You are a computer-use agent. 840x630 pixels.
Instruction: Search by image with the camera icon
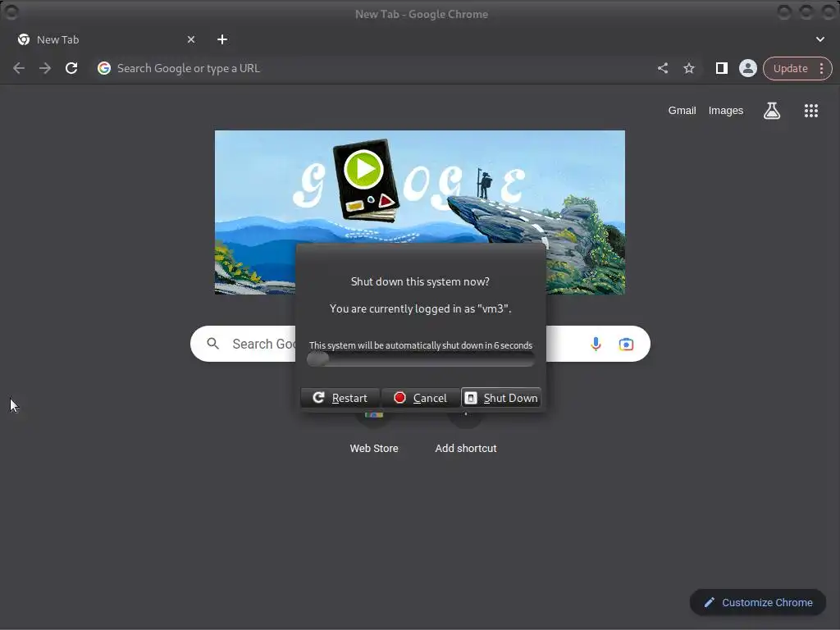626,344
